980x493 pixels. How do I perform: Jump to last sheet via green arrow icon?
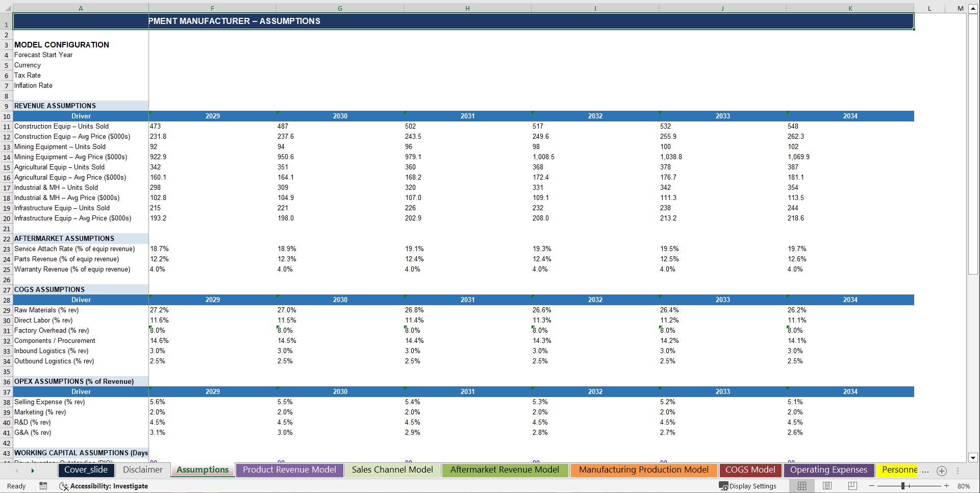pos(32,471)
